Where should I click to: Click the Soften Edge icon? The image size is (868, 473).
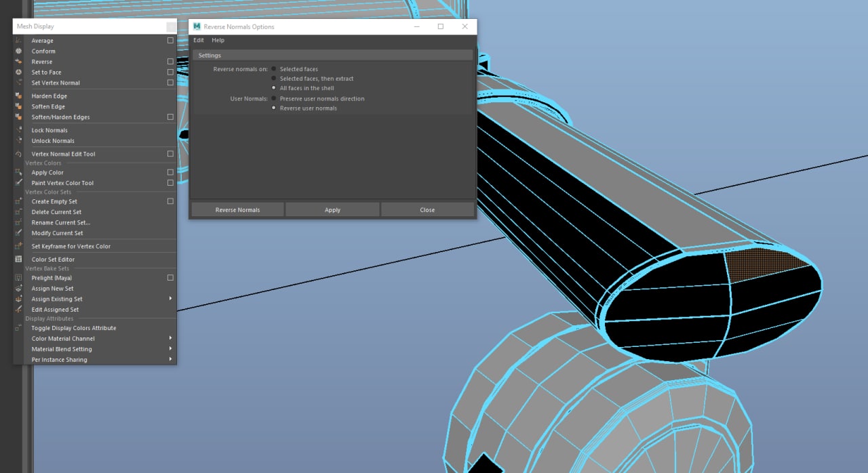[x=18, y=106]
